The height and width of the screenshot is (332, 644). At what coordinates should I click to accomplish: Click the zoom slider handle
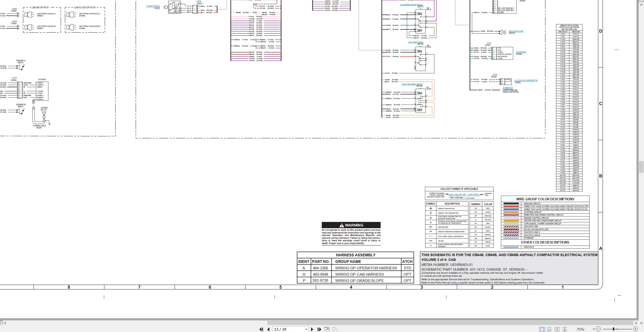[614, 329]
